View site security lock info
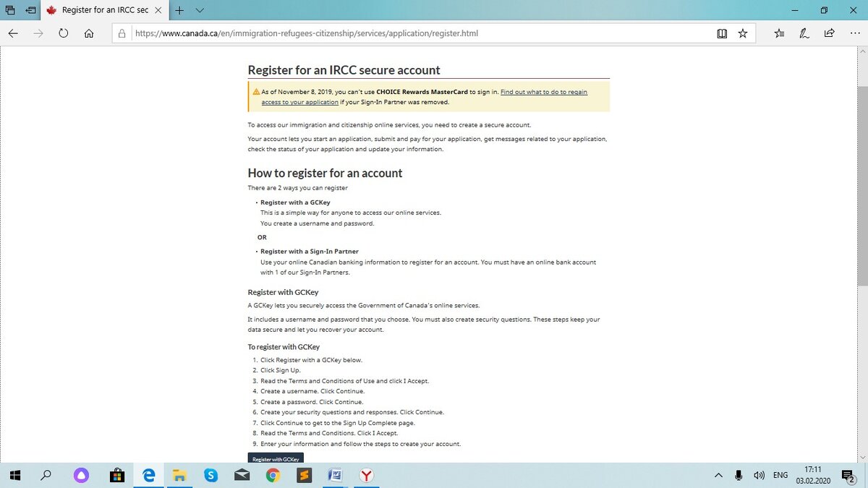This screenshot has width=868, height=488. (x=122, y=33)
